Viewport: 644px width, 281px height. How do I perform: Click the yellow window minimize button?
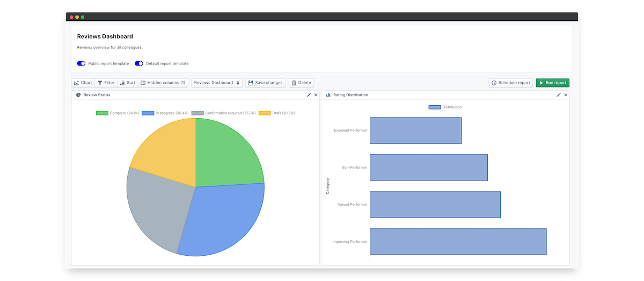pos(77,17)
